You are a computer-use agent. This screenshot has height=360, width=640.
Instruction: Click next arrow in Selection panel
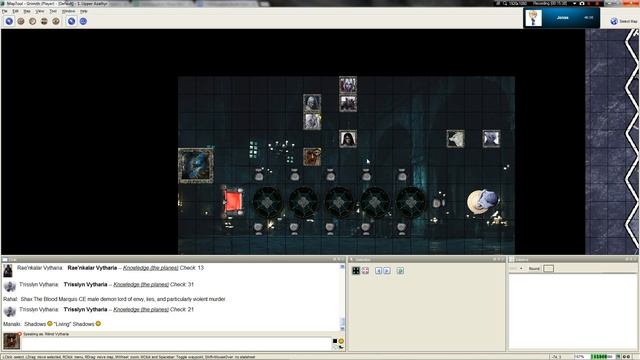387,271
